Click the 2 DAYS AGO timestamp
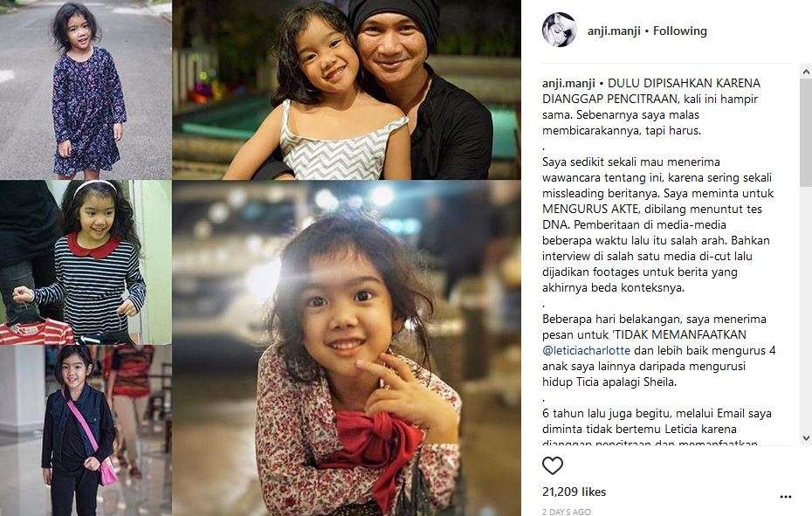Viewport: 812px width, 516px height. point(567,512)
